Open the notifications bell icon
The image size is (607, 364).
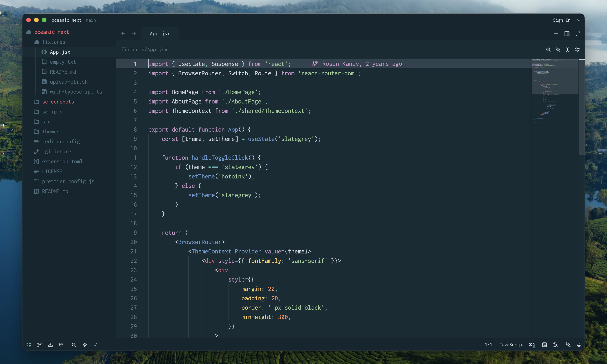(579, 345)
